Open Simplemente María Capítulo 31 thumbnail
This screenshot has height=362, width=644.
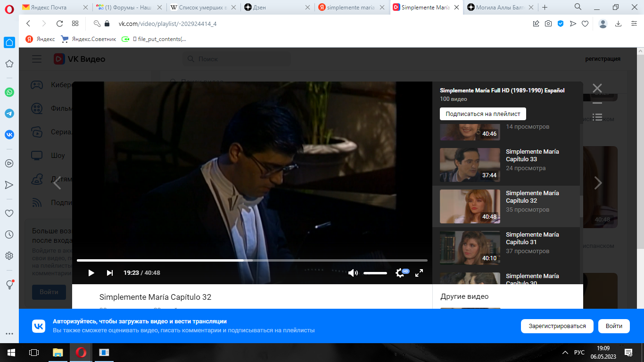470,248
